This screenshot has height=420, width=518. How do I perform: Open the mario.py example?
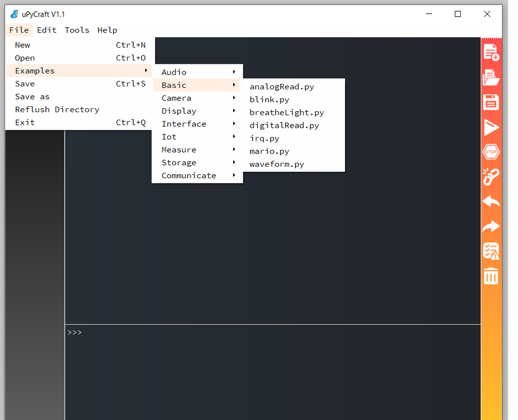[294, 151]
